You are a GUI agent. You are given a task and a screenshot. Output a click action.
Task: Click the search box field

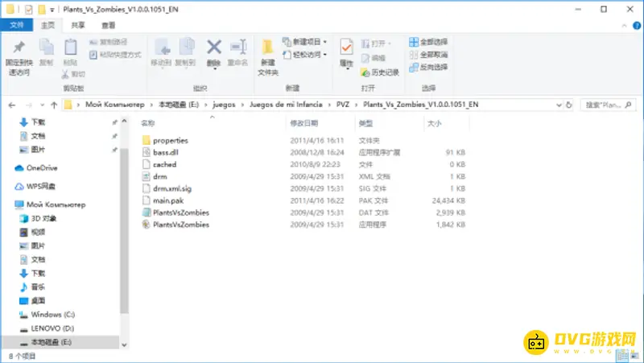[608, 105]
